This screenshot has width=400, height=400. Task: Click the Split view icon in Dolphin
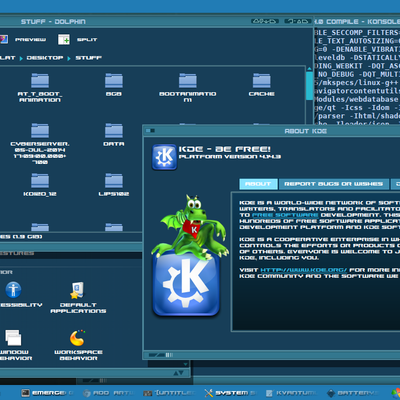click(64, 39)
